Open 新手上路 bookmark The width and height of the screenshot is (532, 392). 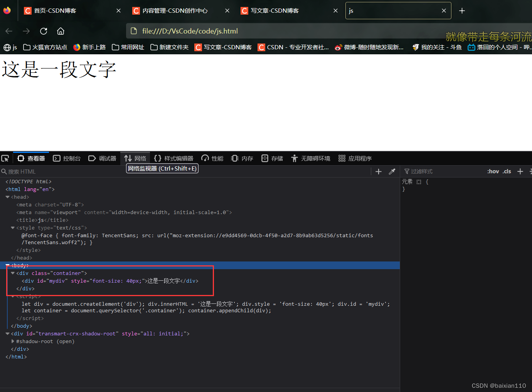tap(89, 47)
